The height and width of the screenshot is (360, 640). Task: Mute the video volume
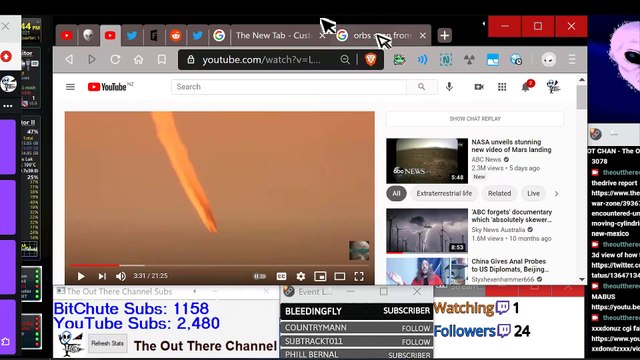coord(120,276)
